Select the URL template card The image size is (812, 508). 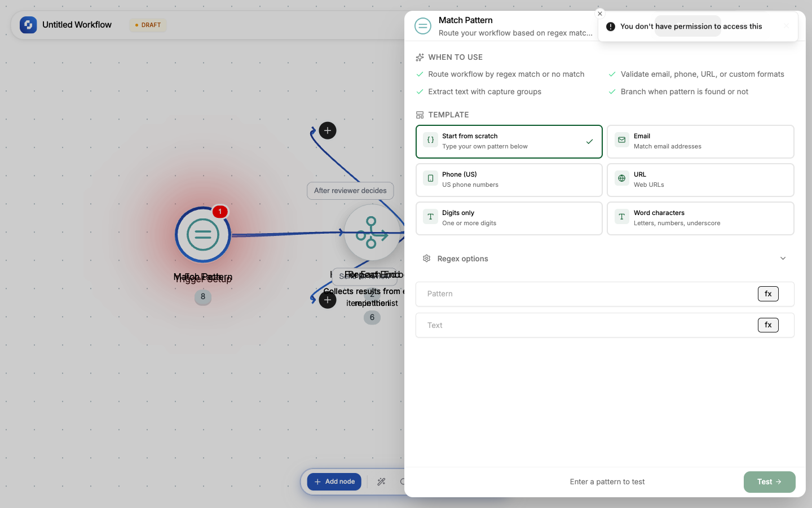700,179
